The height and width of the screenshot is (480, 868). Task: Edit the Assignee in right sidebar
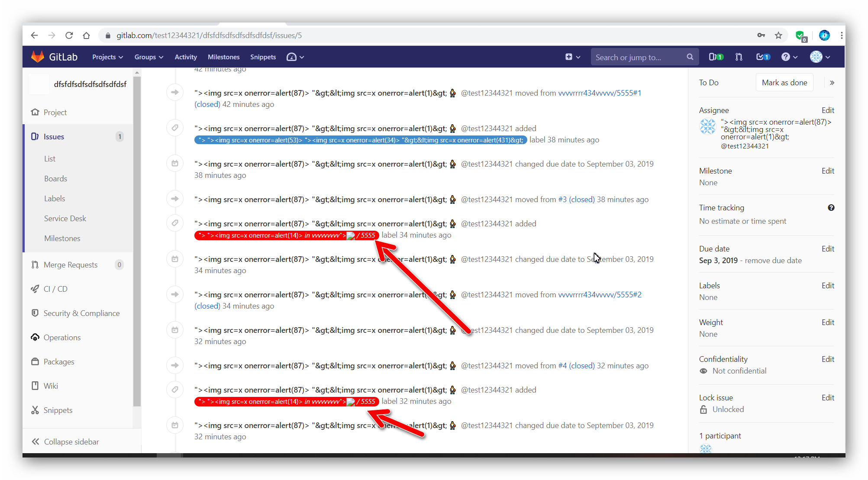pyautogui.click(x=827, y=110)
